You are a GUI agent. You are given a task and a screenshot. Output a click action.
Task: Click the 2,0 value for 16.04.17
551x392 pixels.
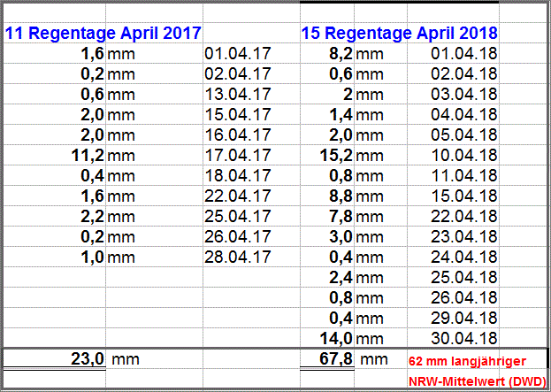[x=92, y=135]
